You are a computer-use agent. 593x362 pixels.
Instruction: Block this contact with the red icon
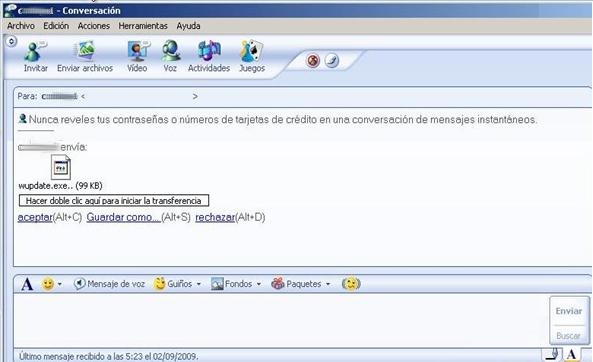pyautogui.click(x=313, y=61)
